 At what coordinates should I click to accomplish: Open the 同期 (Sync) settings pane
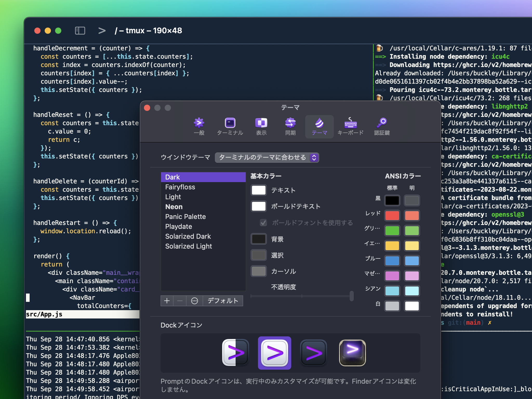tap(290, 127)
